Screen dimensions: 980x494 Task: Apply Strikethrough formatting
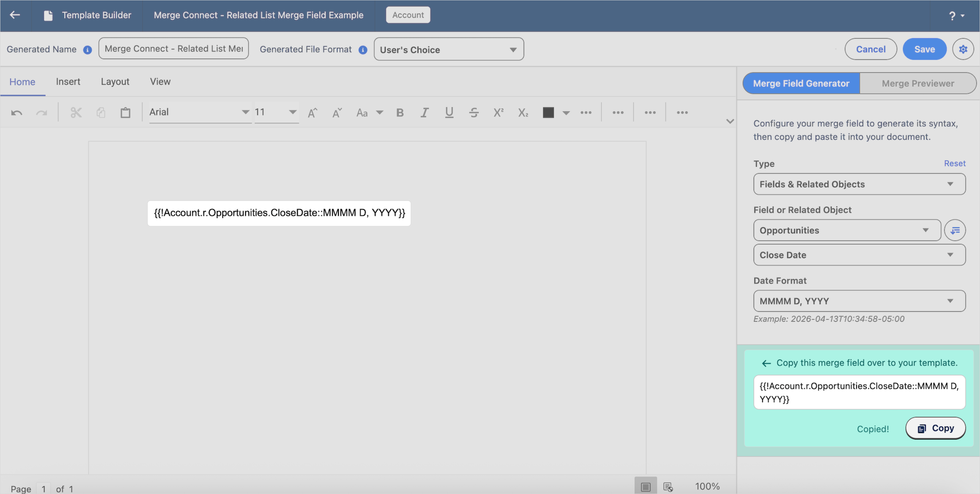click(474, 113)
